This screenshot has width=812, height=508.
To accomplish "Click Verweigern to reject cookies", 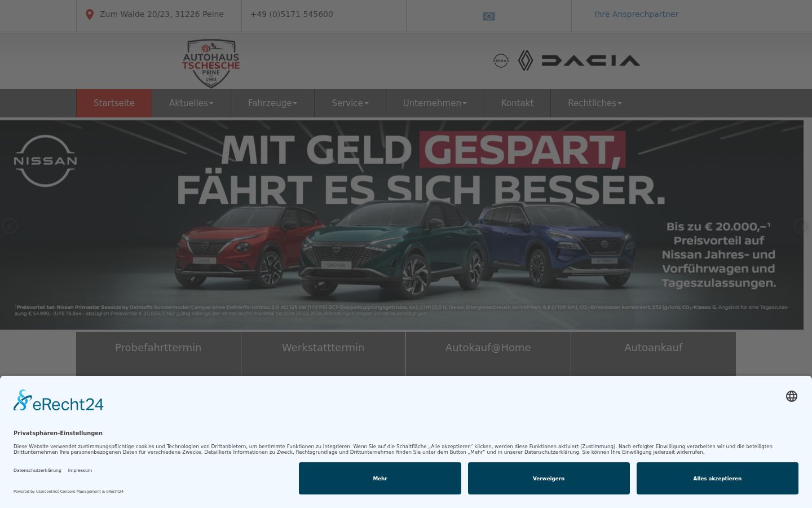I will [549, 479].
